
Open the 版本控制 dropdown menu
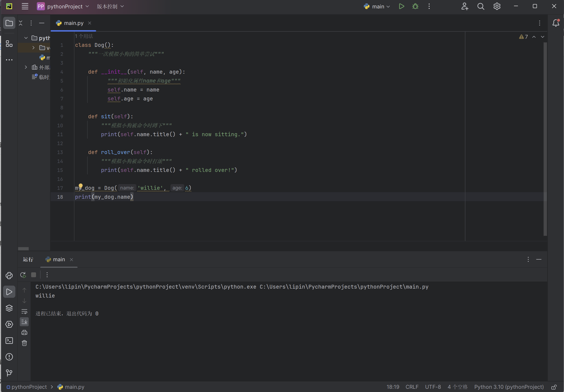pos(110,6)
